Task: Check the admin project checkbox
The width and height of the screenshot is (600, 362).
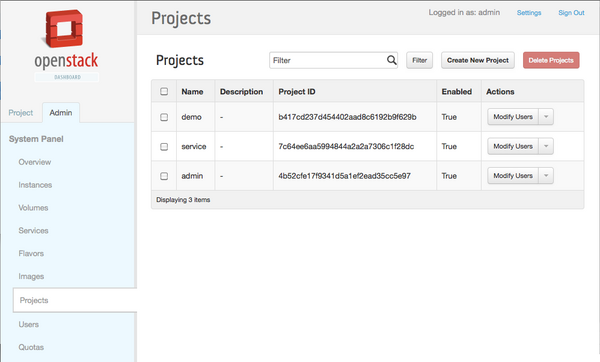Action: (x=164, y=176)
